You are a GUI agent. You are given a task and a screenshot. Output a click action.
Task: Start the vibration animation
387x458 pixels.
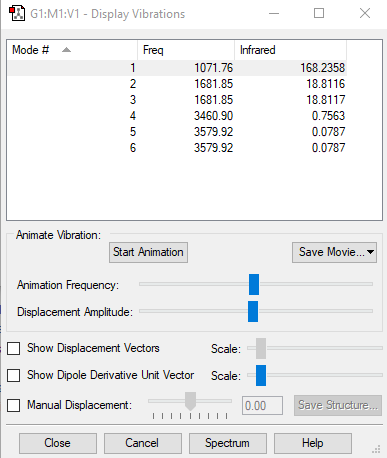pyautogui.click(x=148, y=252)
